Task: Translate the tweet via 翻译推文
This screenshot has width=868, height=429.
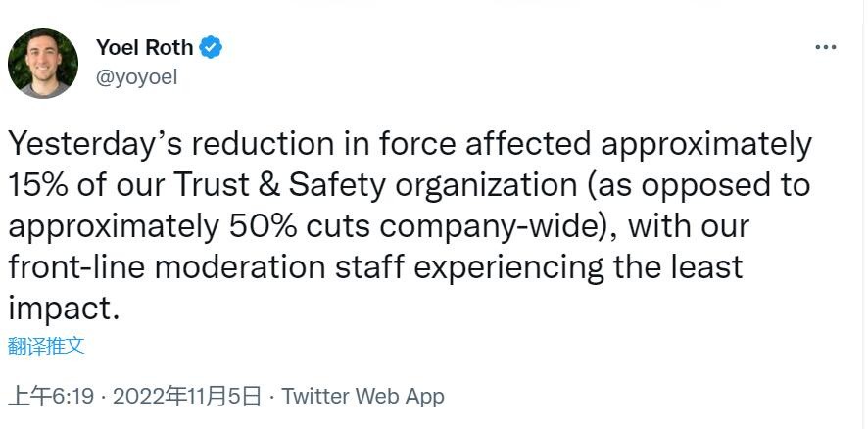Action: pyautogui.click(x=46, y=345)
